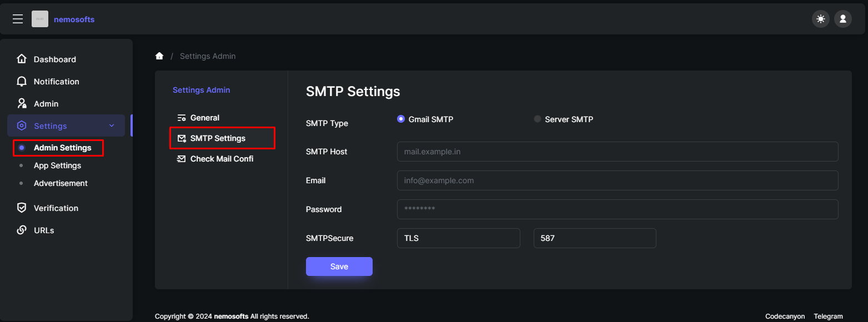
Task: Toggle light mode sun icon
Action: pyautogui.click(x=820, y=19)
